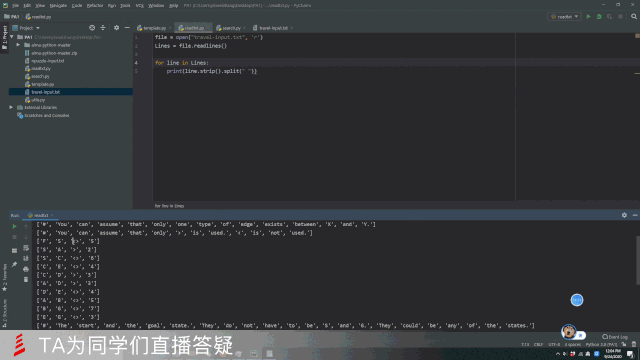The height and width of the screenshot is (360, 640).
Task: Click readtxt.py breadcrumb in navigation bar
Action: (38, 17)
